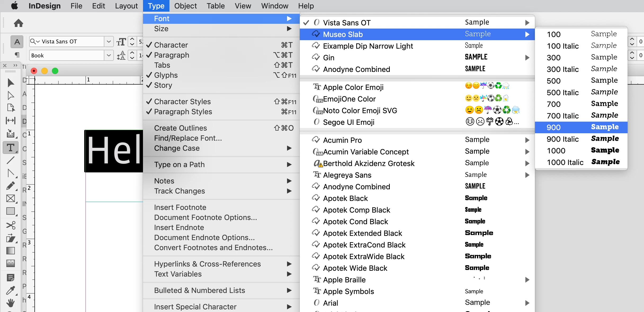Click Find/Replace Font command

[188, 138]
